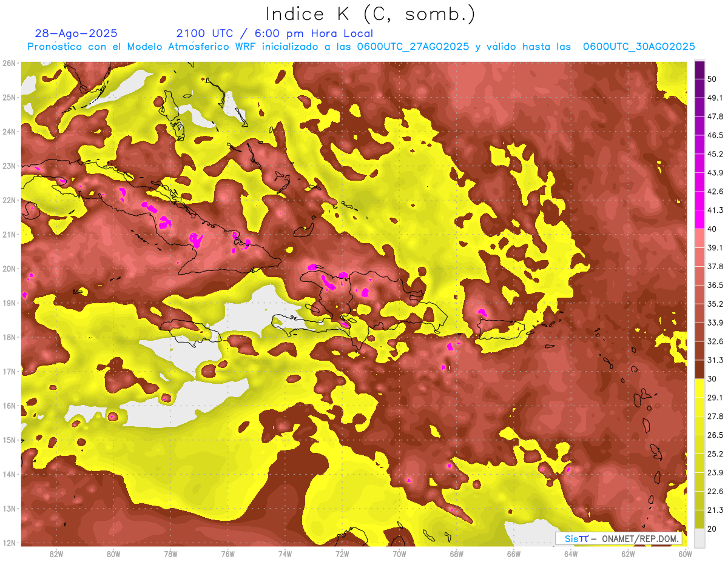Click the 80W longitude axis label
The height and width of the screenshot is (562, 728).
coord(113,554)
